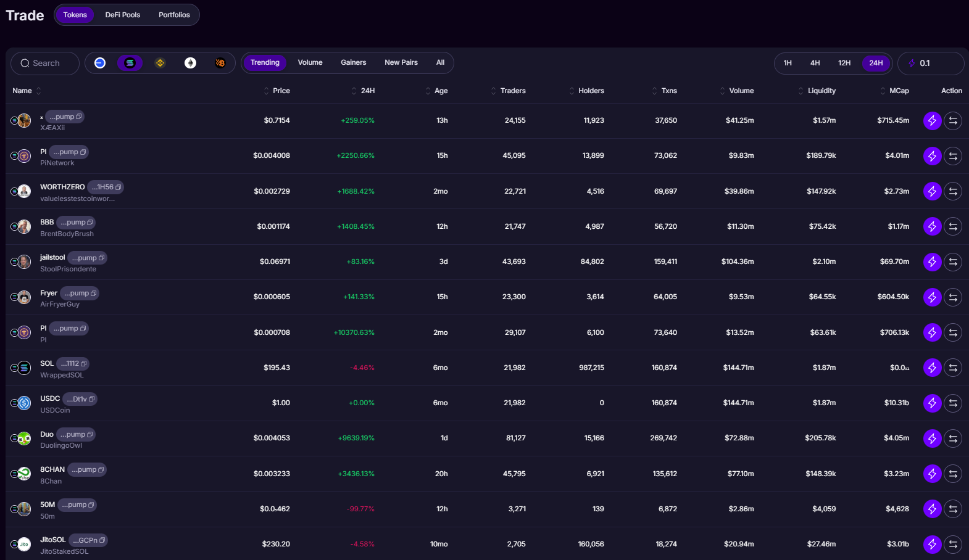Open swap for the WORTHZERO row
Screen dimensions: 969x560
click(953, 191)
